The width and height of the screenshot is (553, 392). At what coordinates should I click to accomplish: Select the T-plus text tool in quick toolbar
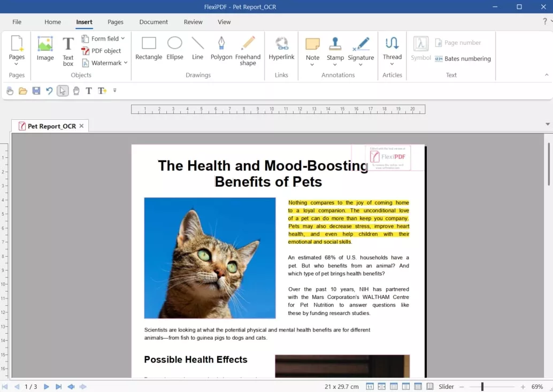[102, 91]
